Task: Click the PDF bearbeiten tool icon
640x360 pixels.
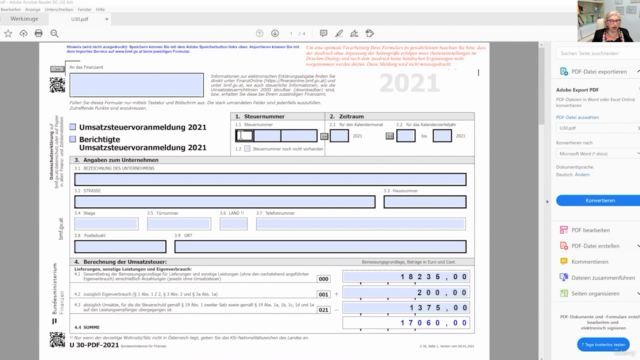Action: pos(564,230)
